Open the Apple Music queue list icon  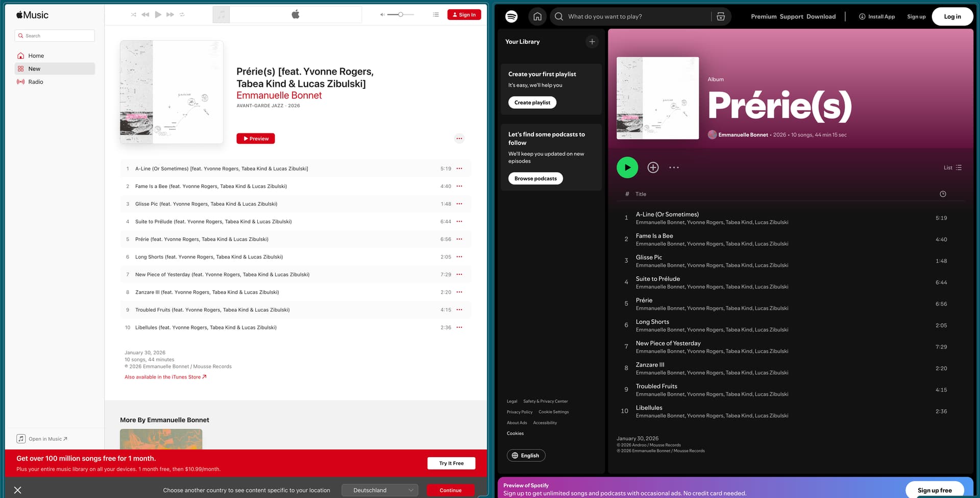click(x=435, y=15)
